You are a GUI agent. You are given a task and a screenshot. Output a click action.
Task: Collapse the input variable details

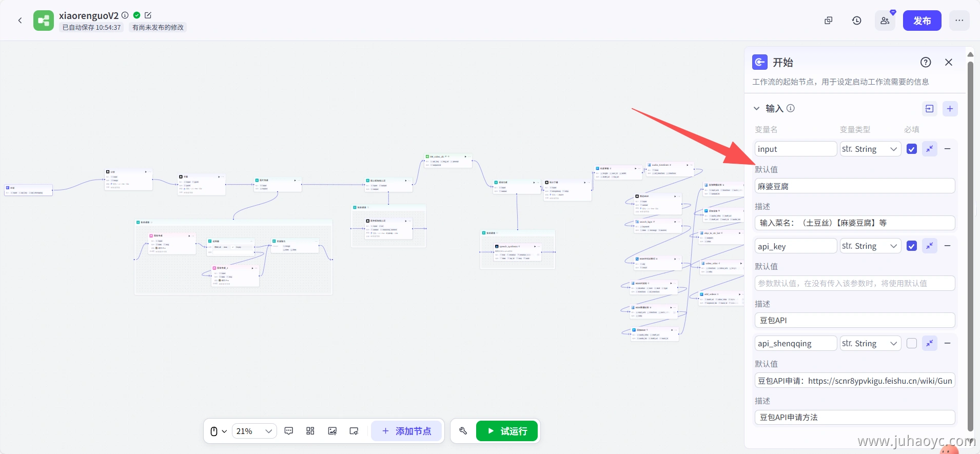929,149
